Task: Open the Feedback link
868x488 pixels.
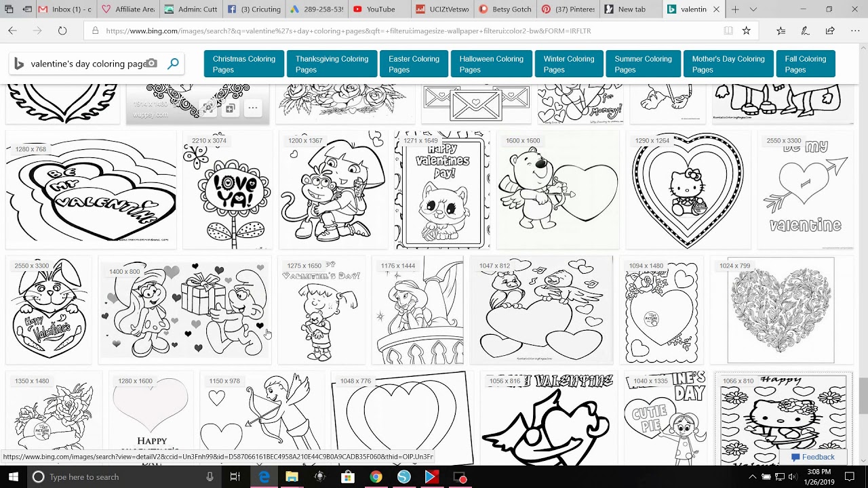Action: click(x=812, y=457)
